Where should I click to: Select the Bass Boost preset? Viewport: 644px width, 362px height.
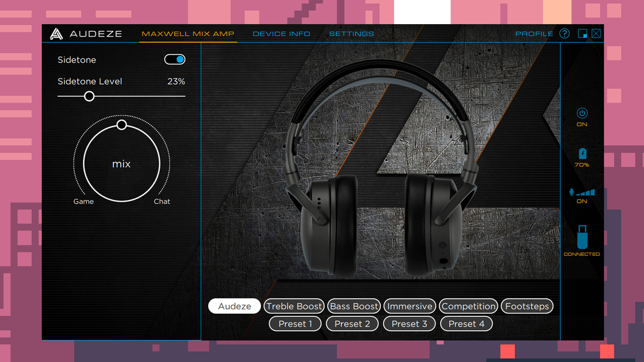point(354,306)
